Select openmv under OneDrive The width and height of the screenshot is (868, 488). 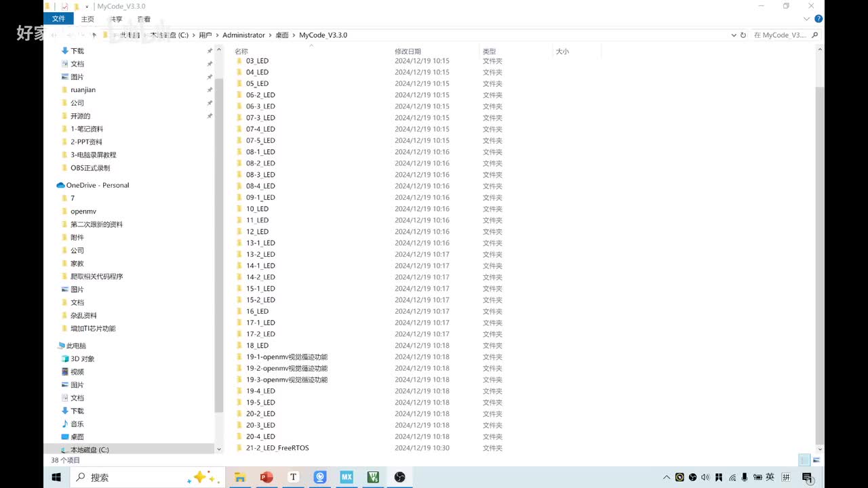point(83,211)
